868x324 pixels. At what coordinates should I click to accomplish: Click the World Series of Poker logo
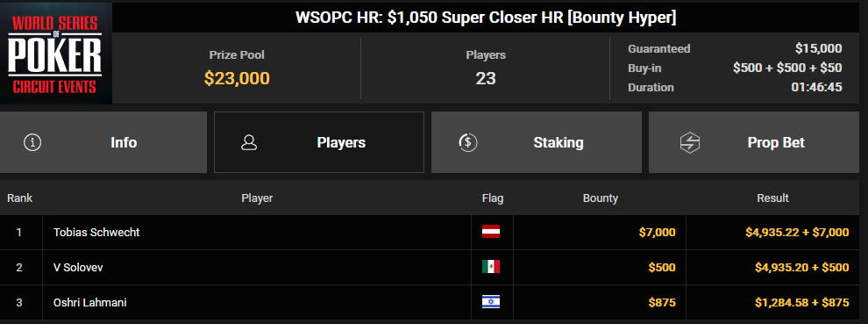56,54
